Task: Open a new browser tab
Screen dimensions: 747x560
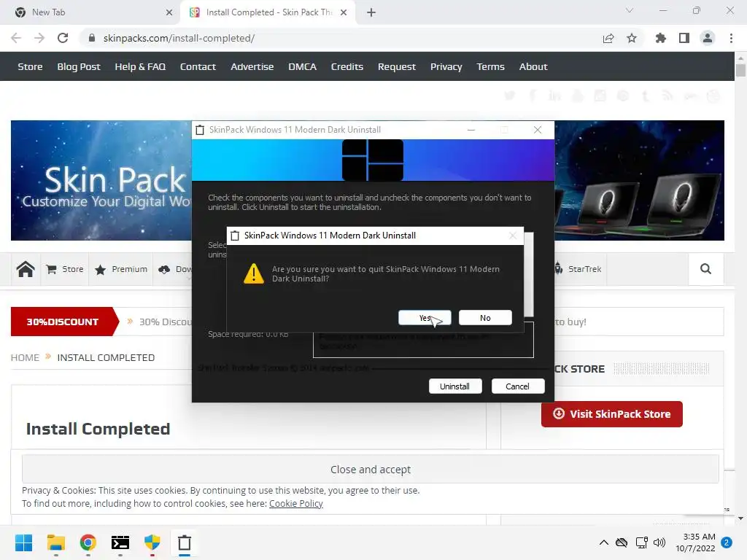Action: (x=371, y=12)
